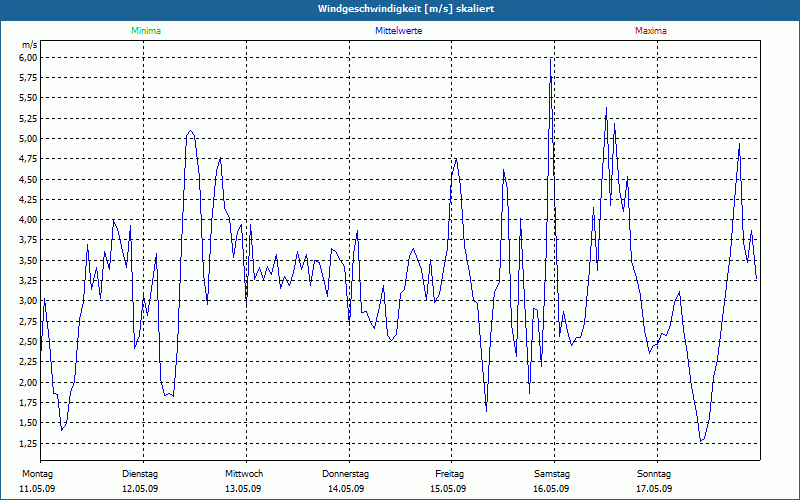
Task: Click the Donnerstag day label
Action: pos(345,474)
